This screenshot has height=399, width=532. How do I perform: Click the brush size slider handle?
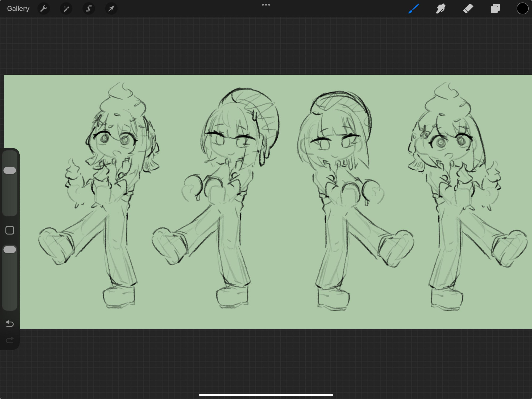(x=10, y=170)
